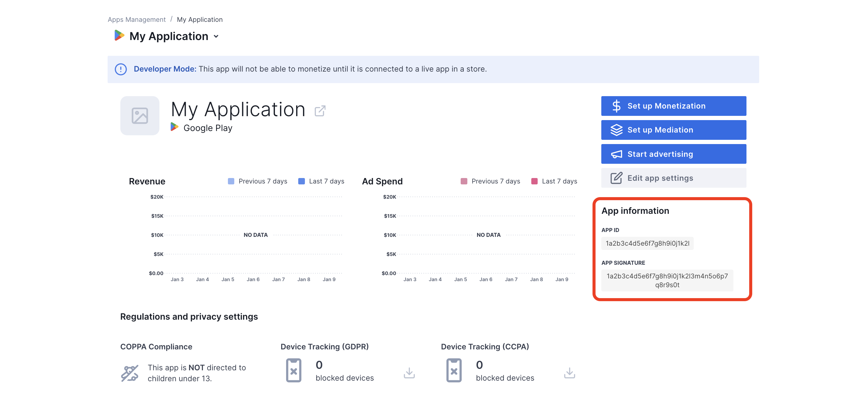
Task: Click the Edit app settings menu item
Action: (x=673, y=178)
